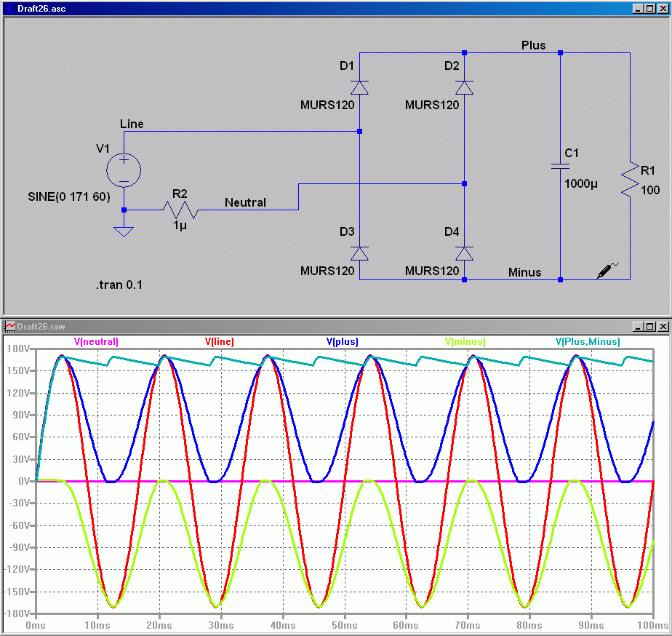This screenshot has width=672, height=636.
Task: Click the MURS120 label of D1
Action: [327, 105]
